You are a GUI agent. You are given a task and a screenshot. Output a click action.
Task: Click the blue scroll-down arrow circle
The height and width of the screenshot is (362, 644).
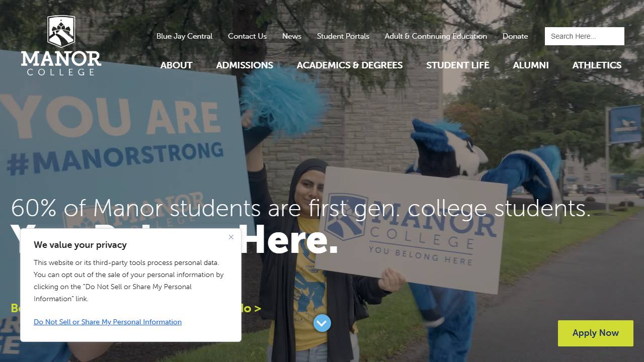coord(322,323)
